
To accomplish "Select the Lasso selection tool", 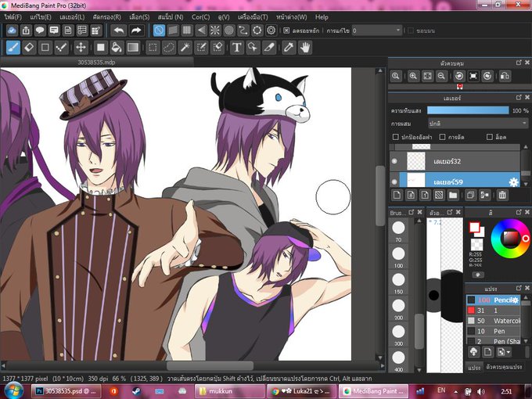I will point(169,48).
